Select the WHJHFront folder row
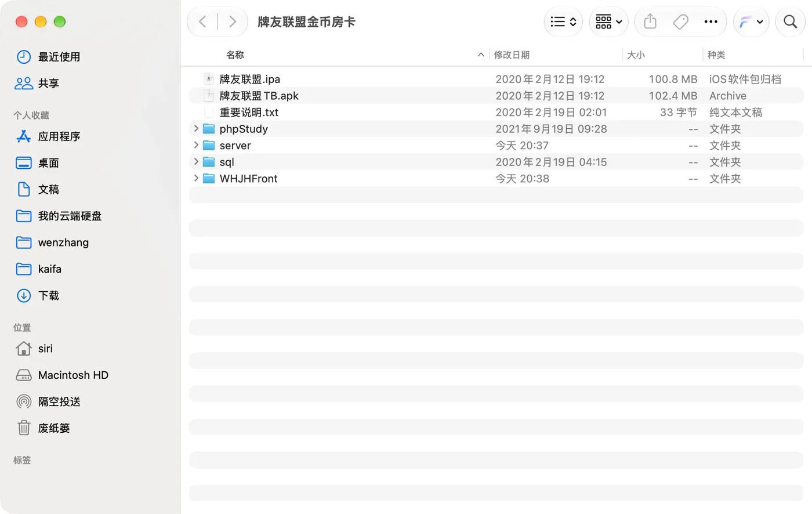The image size is (812, 514). click(x=496, y=178)
